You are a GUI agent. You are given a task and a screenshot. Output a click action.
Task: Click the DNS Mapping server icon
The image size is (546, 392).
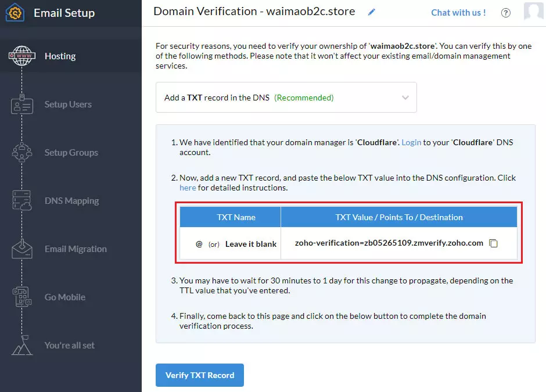pos(22,200)
